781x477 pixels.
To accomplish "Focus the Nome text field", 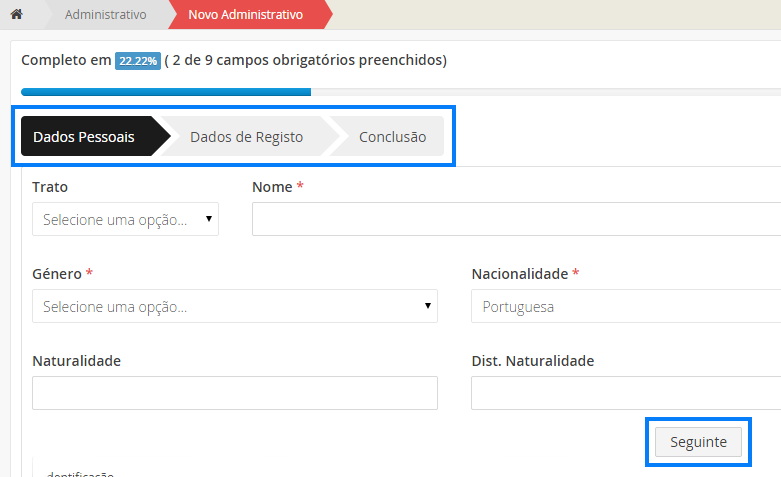I will point(516,219).
